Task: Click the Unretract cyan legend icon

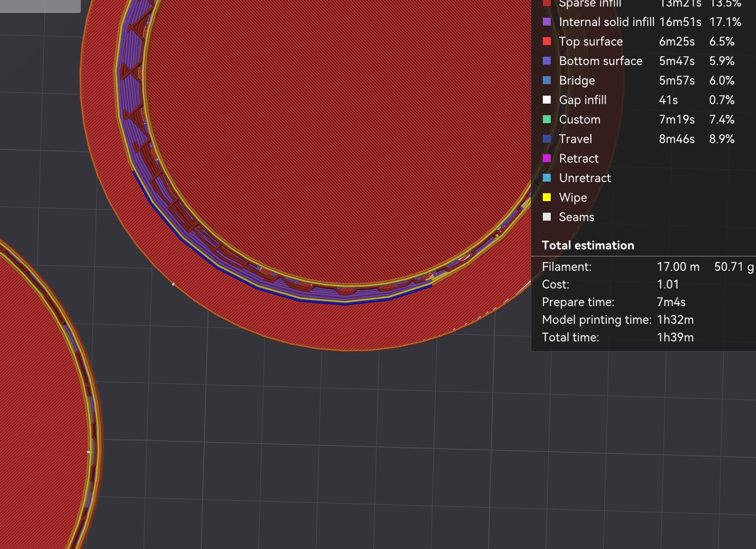Action: tap(547, 178)
